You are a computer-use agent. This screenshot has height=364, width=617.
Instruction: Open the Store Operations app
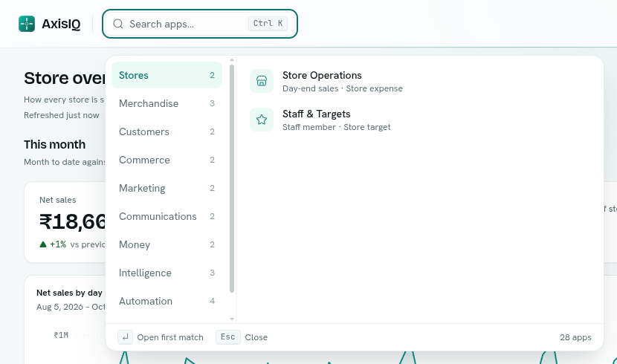(420, 81)
